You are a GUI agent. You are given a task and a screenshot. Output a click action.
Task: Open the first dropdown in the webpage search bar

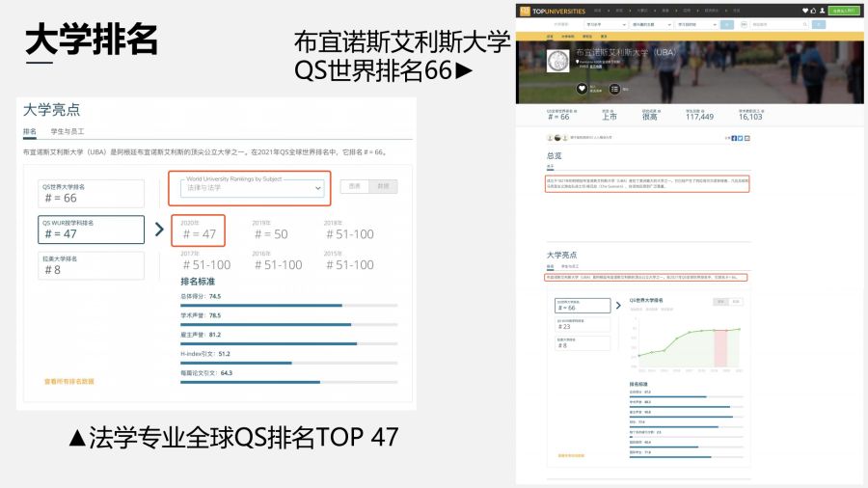(x=606, y=24)
